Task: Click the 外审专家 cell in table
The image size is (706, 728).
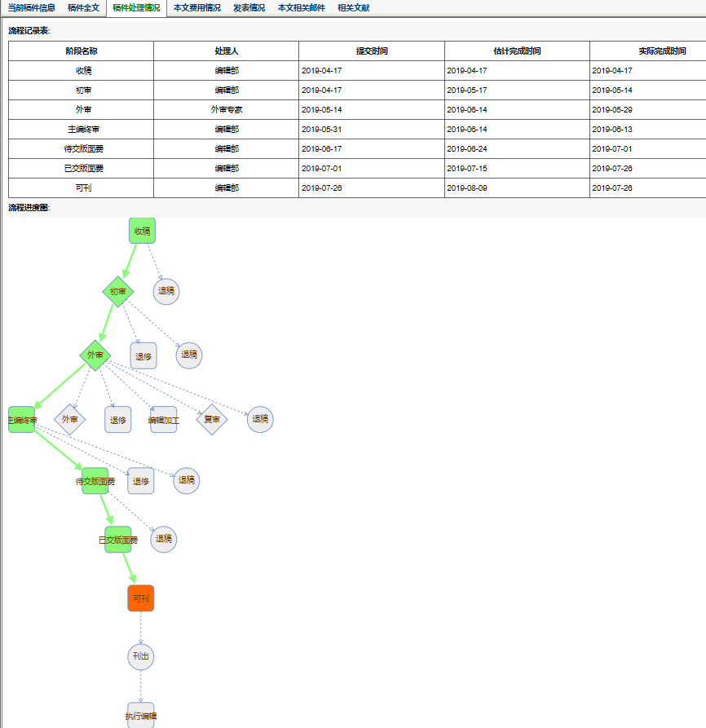Action: point(226,109)
